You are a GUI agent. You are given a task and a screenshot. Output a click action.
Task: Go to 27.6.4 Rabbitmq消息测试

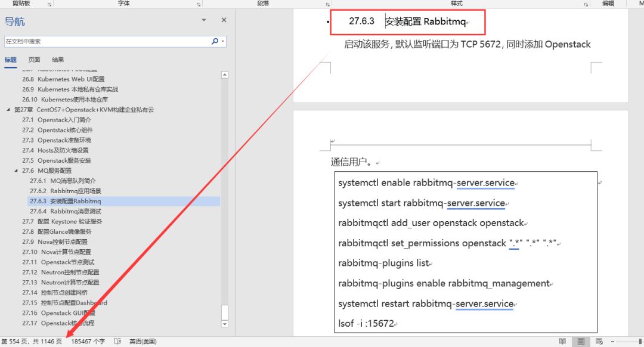point(66,212)
